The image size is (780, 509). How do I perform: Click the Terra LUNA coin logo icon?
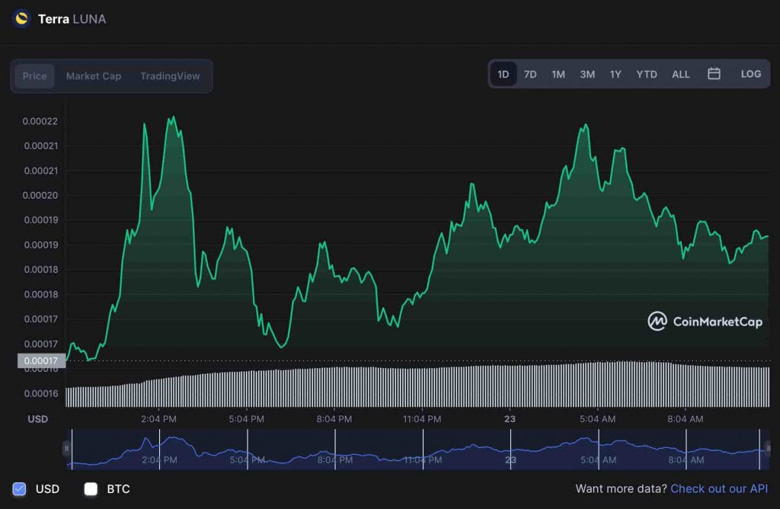[x=21, y=18]
